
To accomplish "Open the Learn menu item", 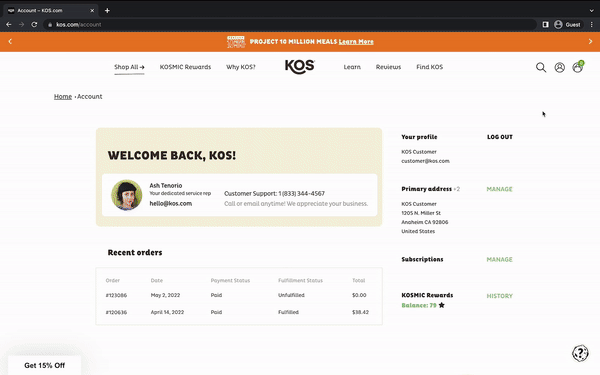I will coord(352,67).
